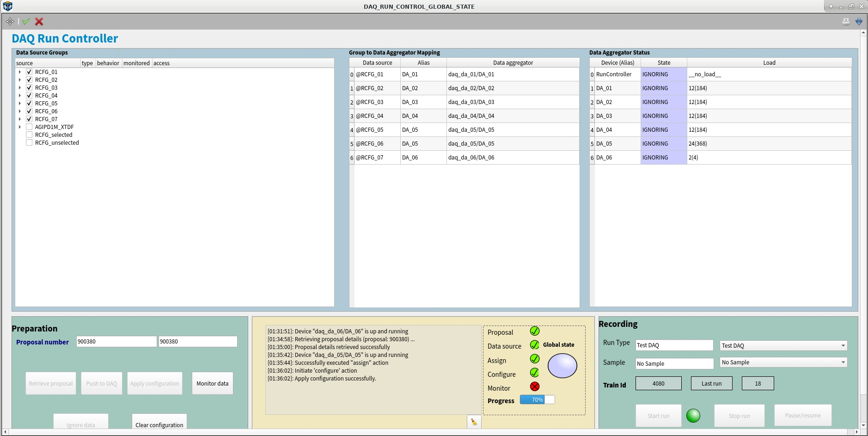Click the red discard X in the toolbar
Screen dimensions: 868x436
tap(39, 21)
